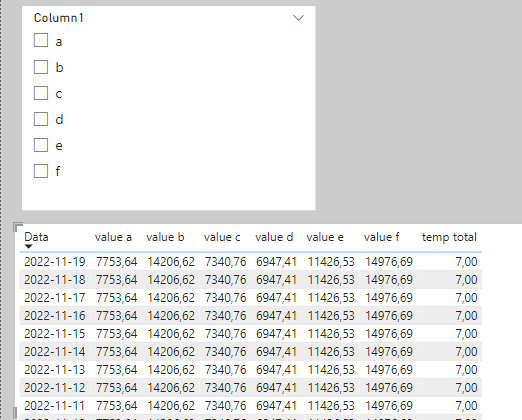
Task: Sort by 'value b' column header
Action: click(165, 237)
